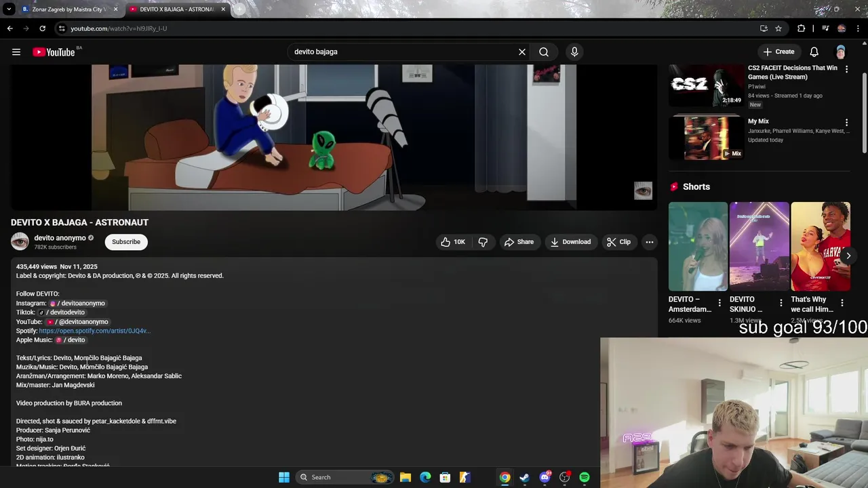
Task: Open the notifications bell
Action: [814, 52]
